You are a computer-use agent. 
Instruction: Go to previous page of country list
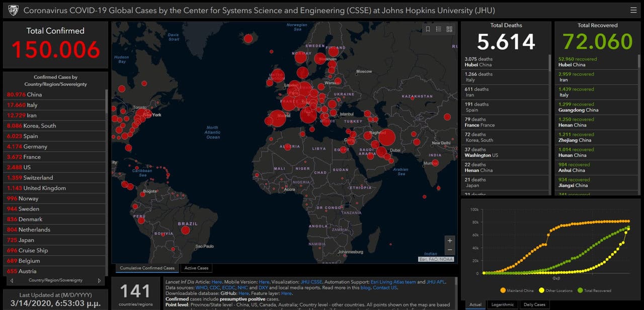point(12,280)
